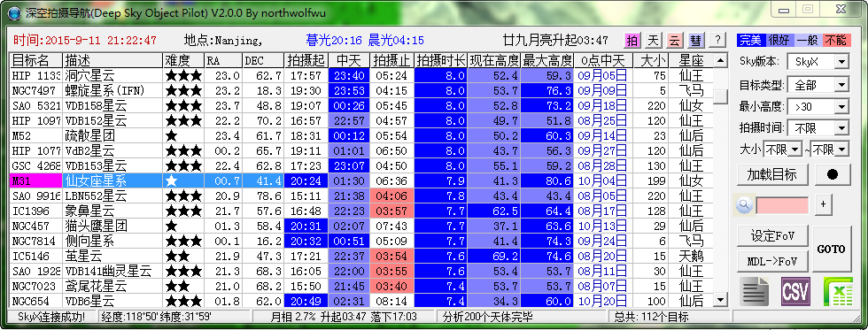Viewport: 868px width, 330px height.
Task: Click the table scrollbar down arrow
Action: tap(720, 300)
